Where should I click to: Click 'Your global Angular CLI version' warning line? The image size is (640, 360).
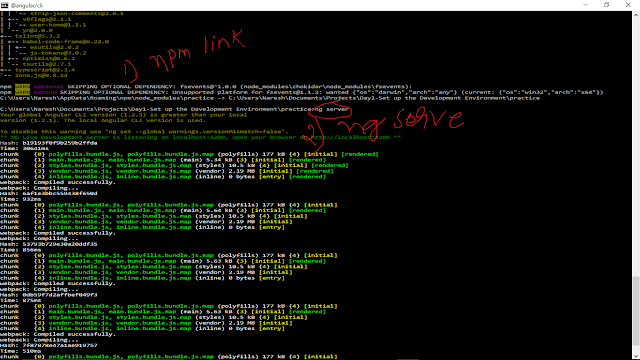(x=124, y=115)
